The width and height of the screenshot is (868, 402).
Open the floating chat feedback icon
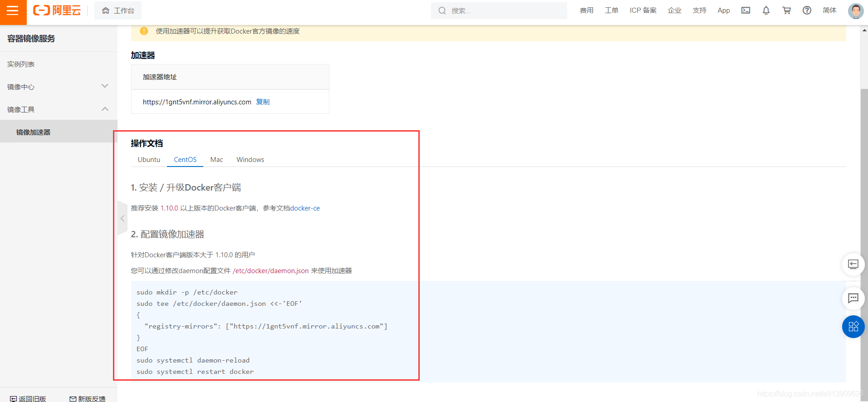853,298
